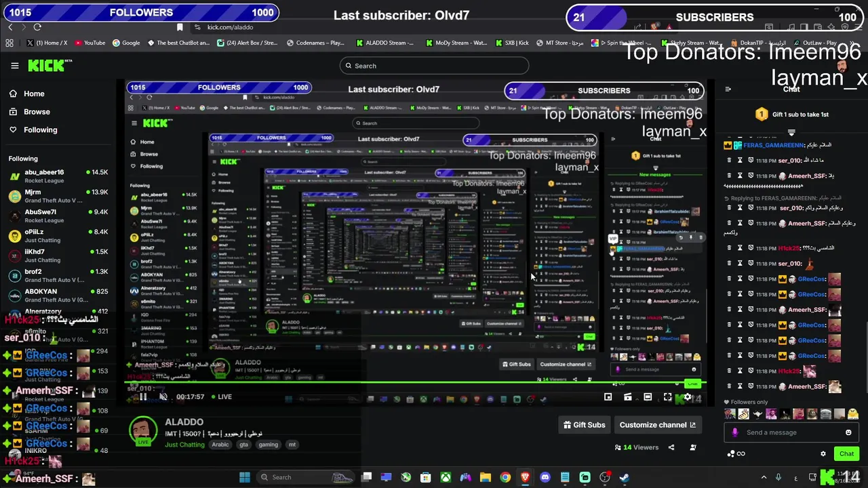Open Mjrm channel in Following list
Image resolution: width=868 pixels, height=488 pixels.
pos(58,196)
